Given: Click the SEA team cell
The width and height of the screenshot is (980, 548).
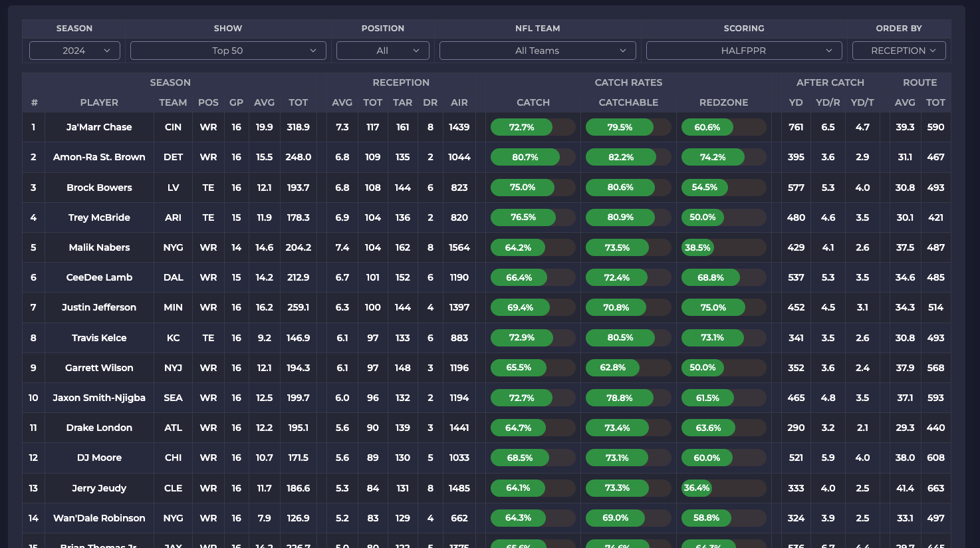Looking at the screenshot, I should point(173,398).
